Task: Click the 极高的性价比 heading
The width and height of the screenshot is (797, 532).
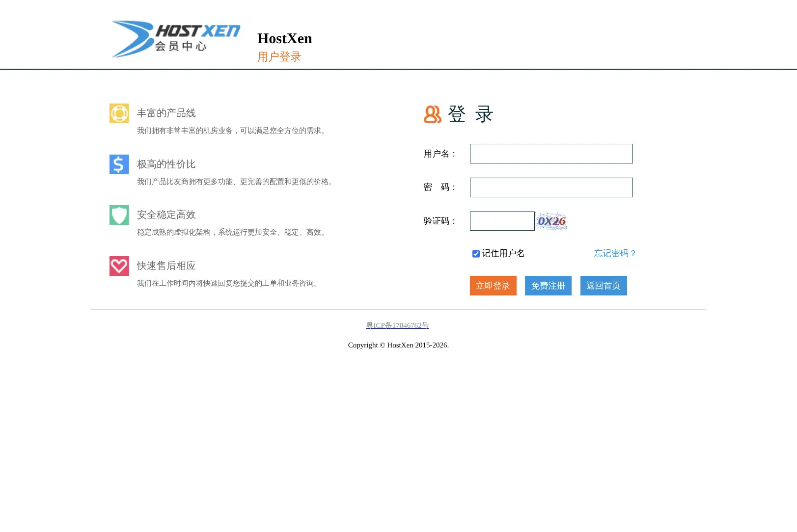Action: click(166, 164)
